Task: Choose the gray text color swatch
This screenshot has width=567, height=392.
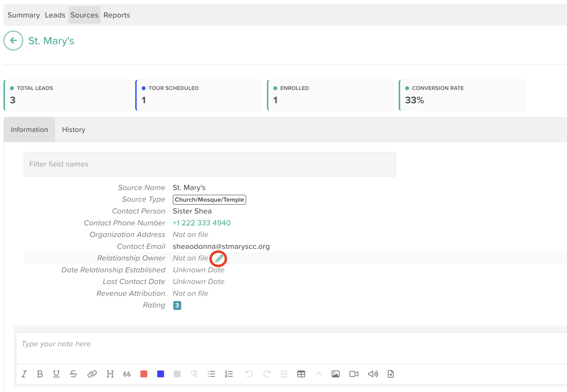Action: 177,374
